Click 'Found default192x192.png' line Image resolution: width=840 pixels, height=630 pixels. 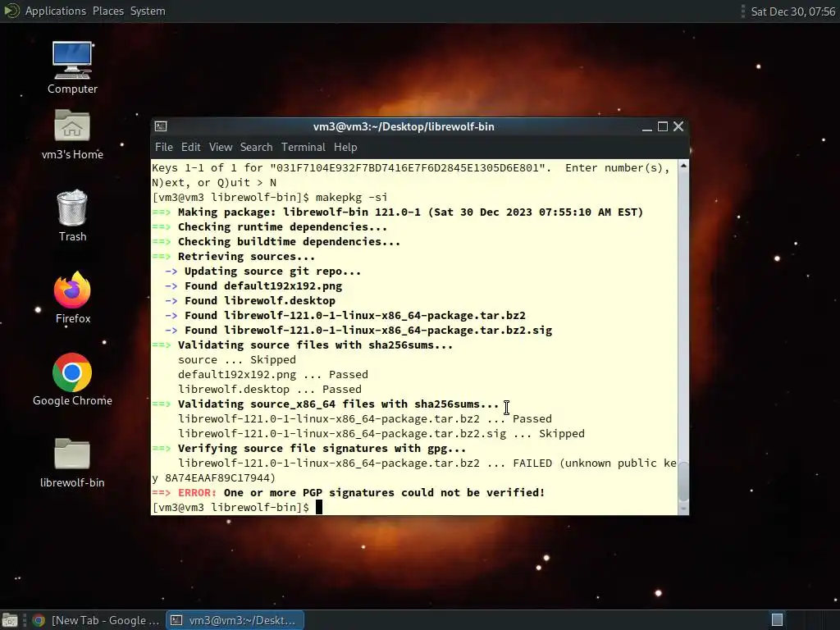point(253,286)
